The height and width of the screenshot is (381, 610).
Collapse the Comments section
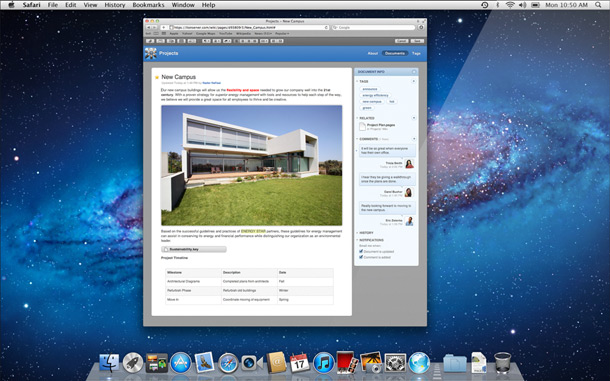357,139
